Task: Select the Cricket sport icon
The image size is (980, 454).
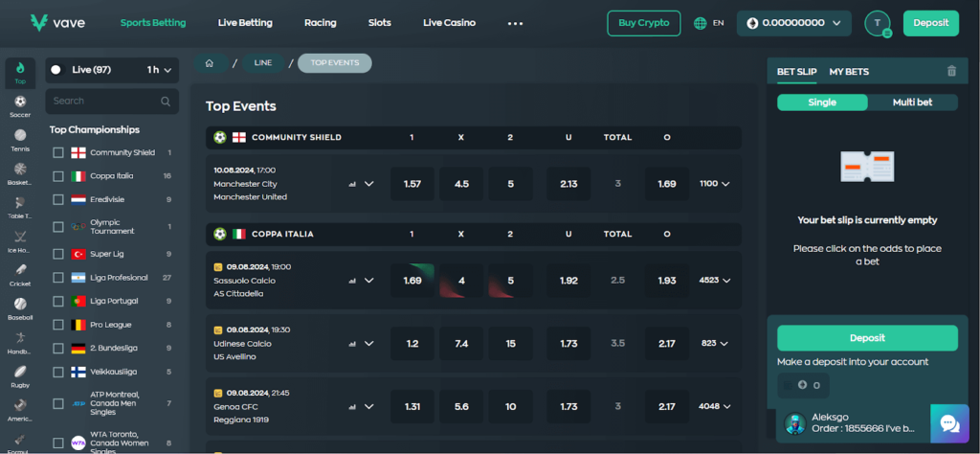Action: tap(20, 270)
